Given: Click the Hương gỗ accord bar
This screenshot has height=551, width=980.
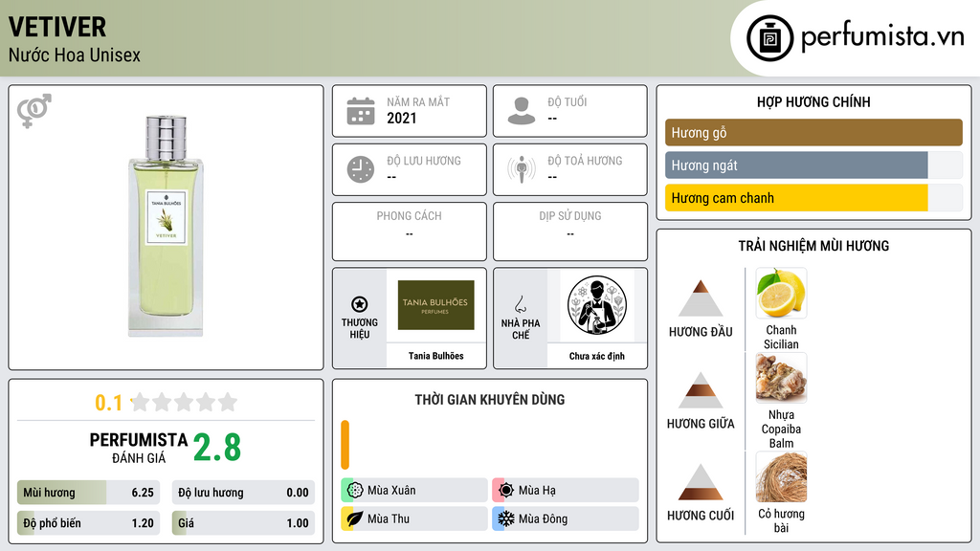Looking at the screenshot, I should 813,132.
